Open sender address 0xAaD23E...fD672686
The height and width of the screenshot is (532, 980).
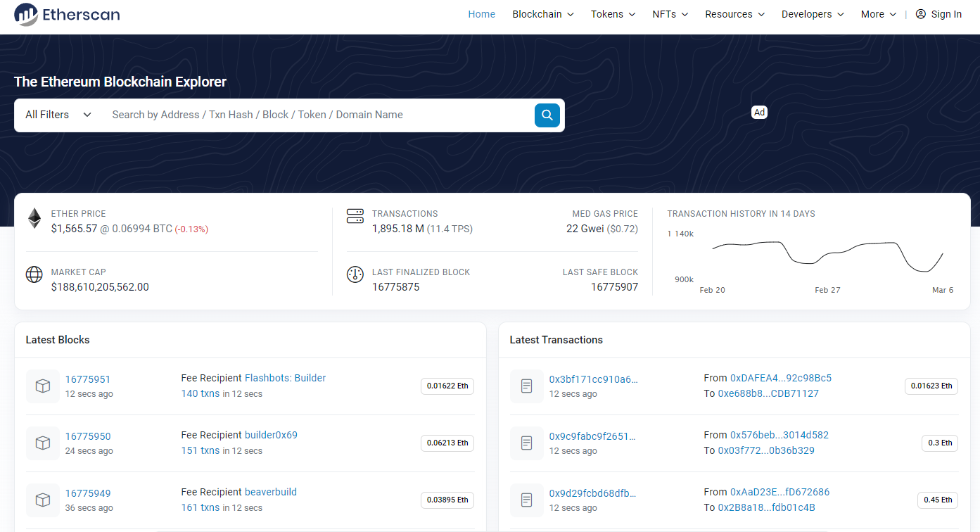pos(780,492)
